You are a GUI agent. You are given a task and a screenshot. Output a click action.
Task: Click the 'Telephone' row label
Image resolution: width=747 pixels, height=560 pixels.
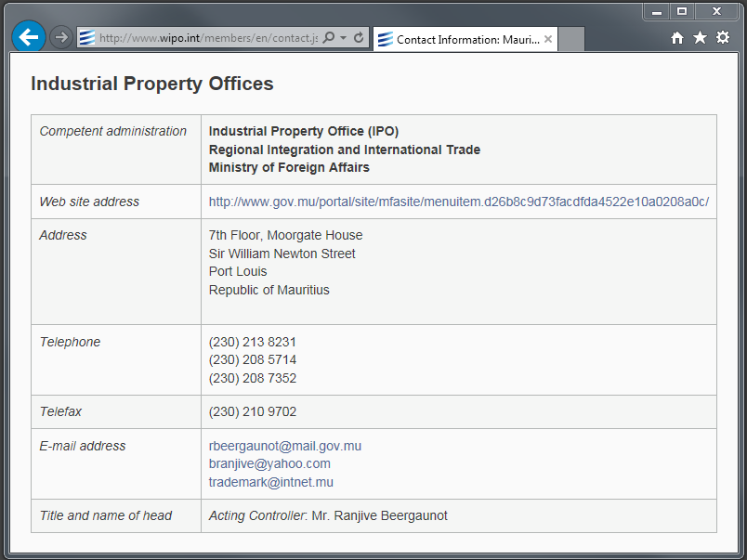pos(70,342)
